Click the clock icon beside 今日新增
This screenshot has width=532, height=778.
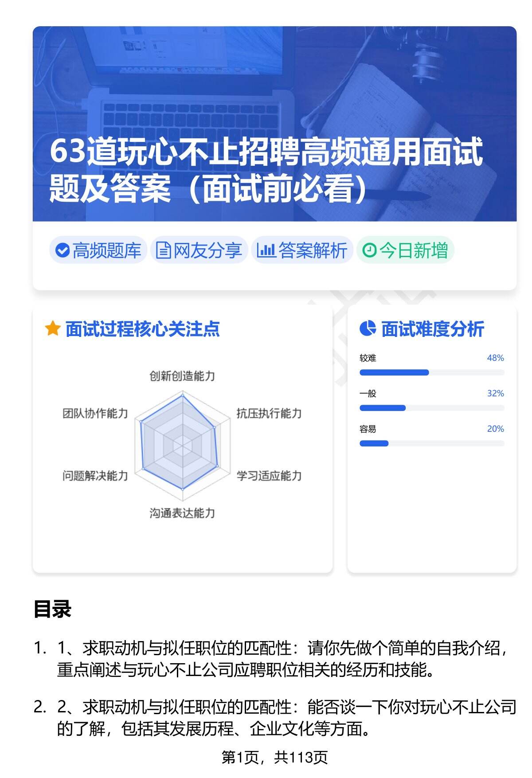pos(369,250)
